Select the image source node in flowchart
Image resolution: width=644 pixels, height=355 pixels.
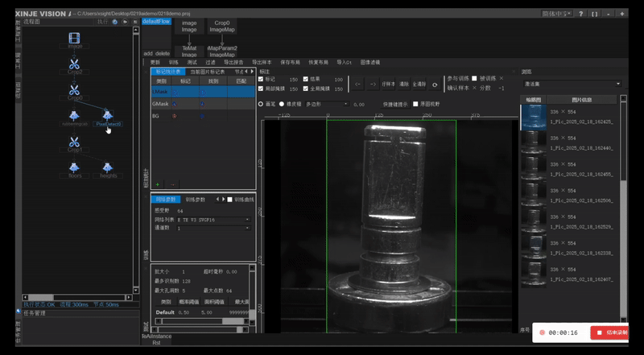[75, 37]
